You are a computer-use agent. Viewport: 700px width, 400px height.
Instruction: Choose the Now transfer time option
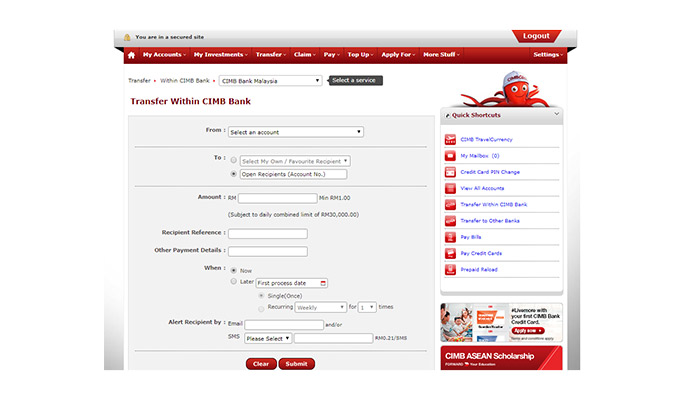[x=233, y=271]
